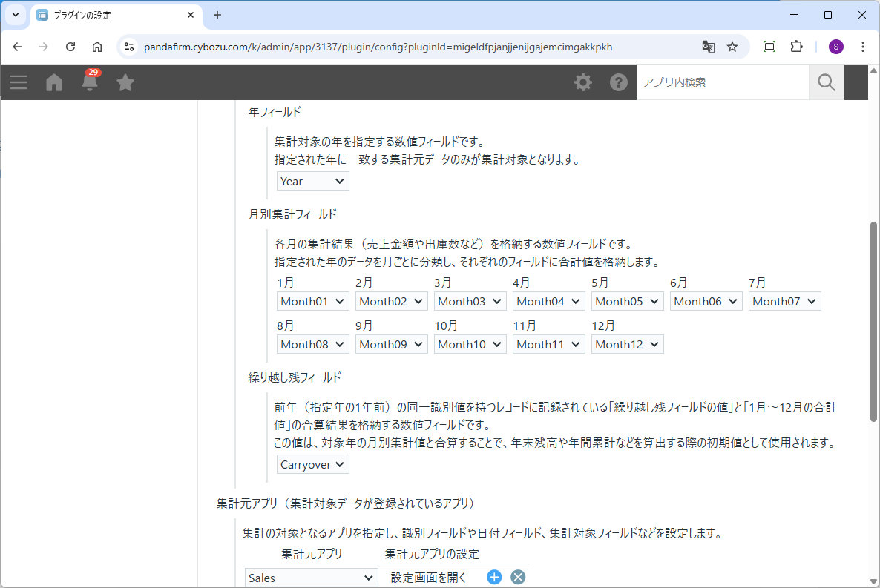Image resolution: width=880 pixels, height=588 pixels.
Task: Open the kintone hamburger menu
Action: [19, 82]
